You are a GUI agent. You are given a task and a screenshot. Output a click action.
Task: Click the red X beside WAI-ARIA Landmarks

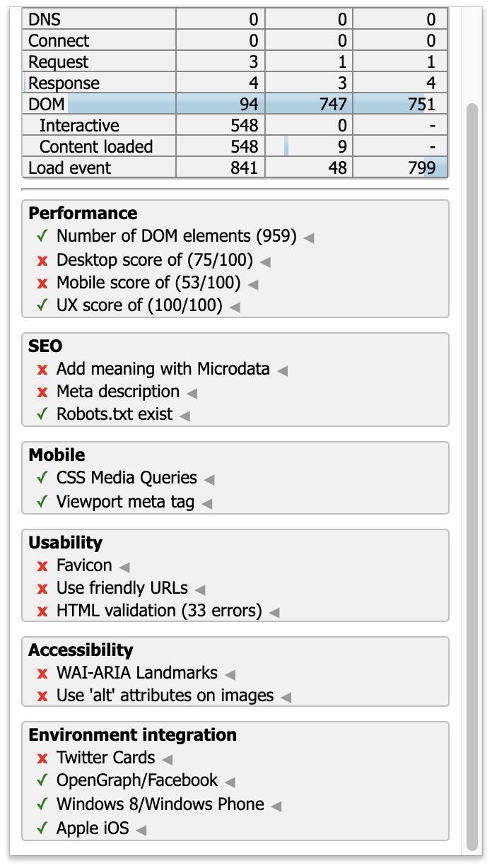pos(42,674)
